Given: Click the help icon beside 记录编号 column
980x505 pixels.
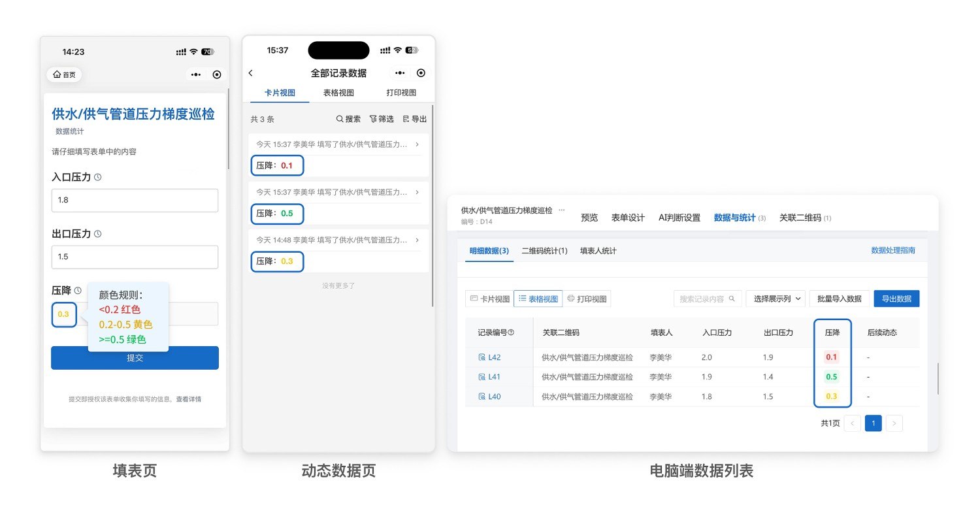Looking at the screenshot, I should [511, 333].
